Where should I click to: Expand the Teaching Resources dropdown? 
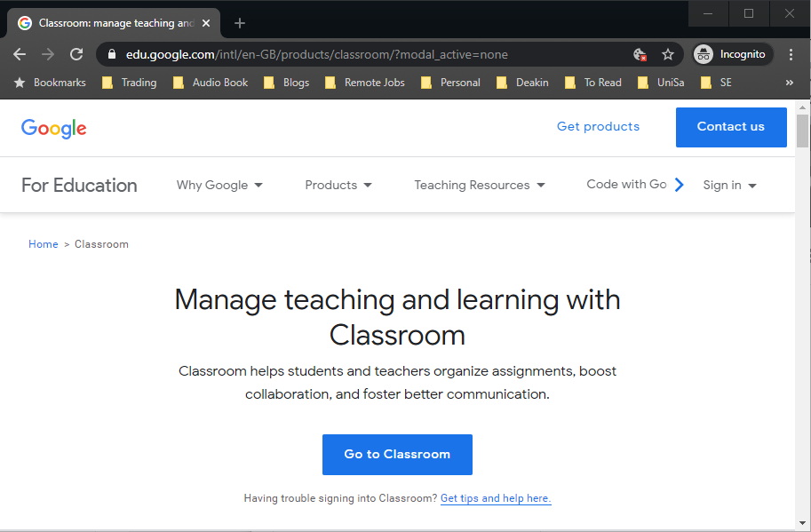tap(480, 185)
